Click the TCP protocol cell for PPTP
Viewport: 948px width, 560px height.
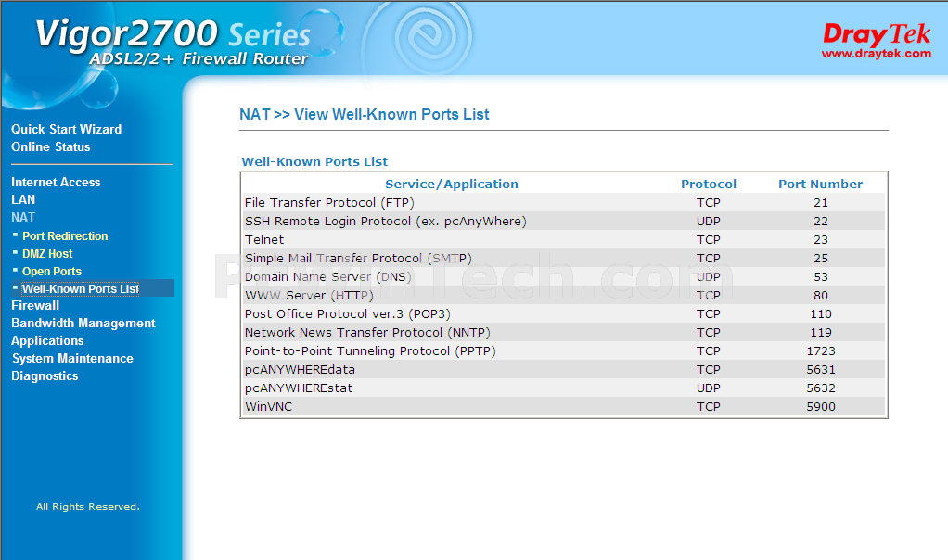(x=709, y=351)
